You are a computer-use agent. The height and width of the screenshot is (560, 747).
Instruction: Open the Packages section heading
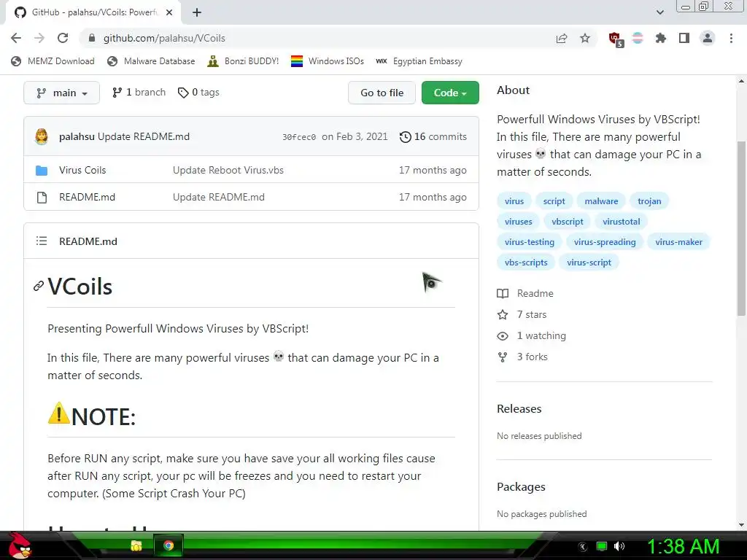point(521,486)
